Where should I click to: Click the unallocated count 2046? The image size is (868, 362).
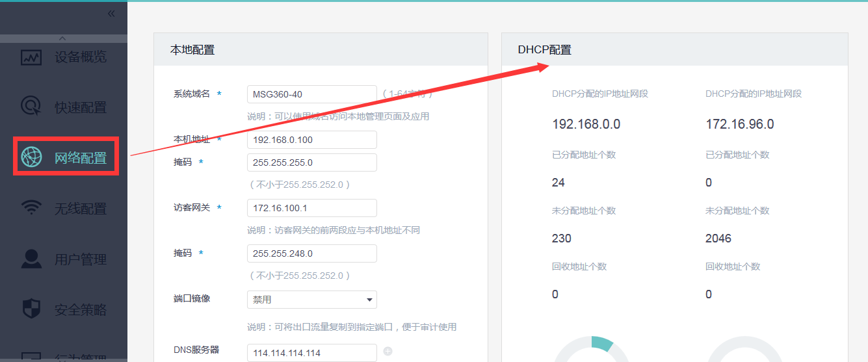pyautogui.click(x=718, y=239)
